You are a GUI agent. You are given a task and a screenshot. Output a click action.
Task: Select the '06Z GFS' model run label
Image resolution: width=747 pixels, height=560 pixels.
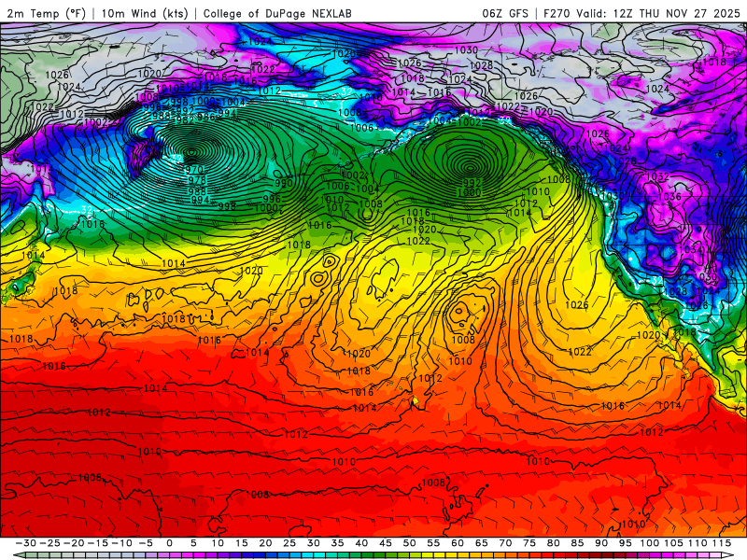505,13
